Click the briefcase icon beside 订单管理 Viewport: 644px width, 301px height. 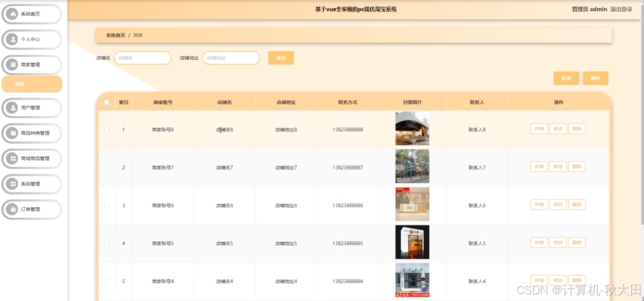click(x=12, y=209)
